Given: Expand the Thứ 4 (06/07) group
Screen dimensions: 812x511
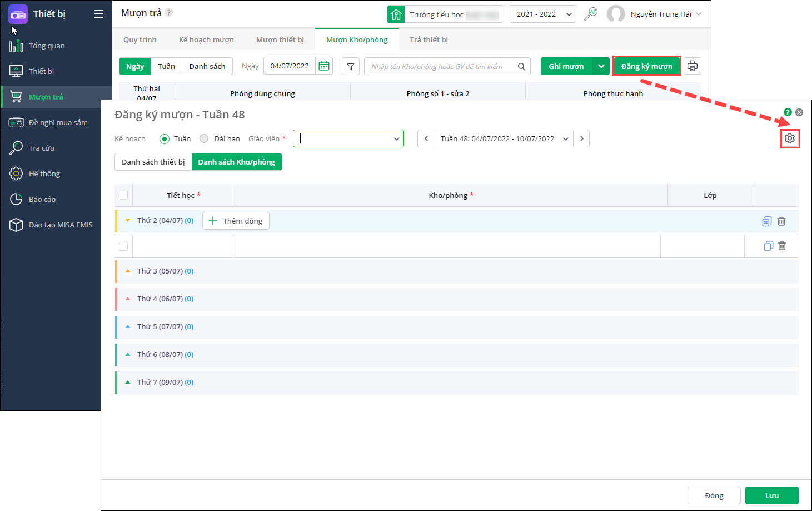Looking at the screenshot, I should (128, 299).
